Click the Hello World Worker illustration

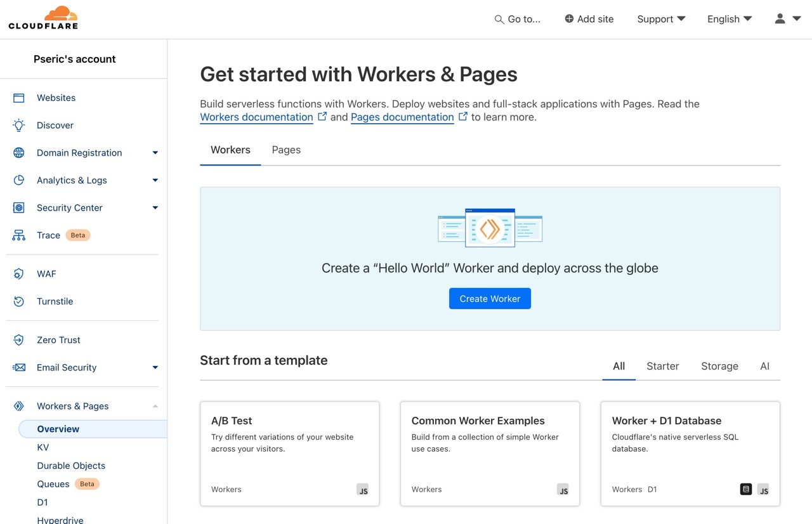(x=490, y=228)
